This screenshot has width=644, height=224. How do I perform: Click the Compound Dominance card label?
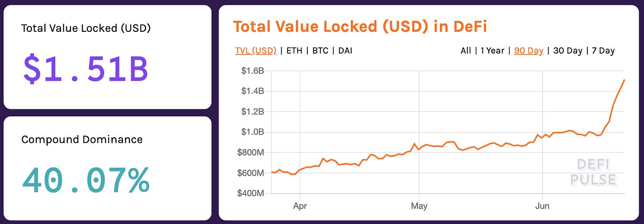[82, 139]
